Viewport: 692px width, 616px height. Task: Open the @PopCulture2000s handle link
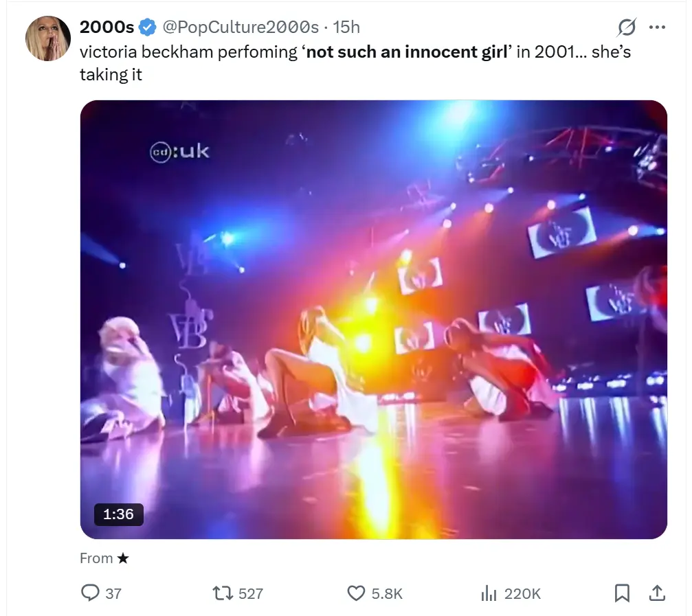tap(241, 27)
